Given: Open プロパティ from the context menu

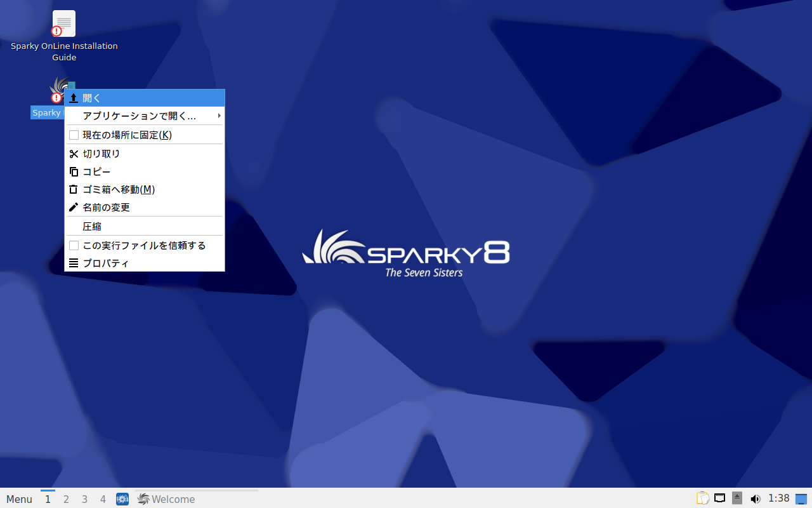Looking at the screenshot, I should pos(145,264).
